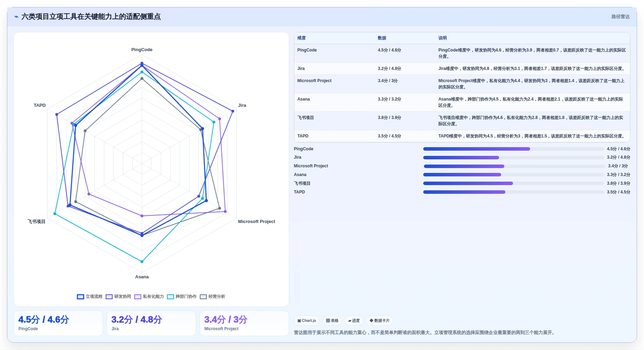Select the Chart.js tag chip
The width and height of the screenshot is (644, 350).
(307, 320)
